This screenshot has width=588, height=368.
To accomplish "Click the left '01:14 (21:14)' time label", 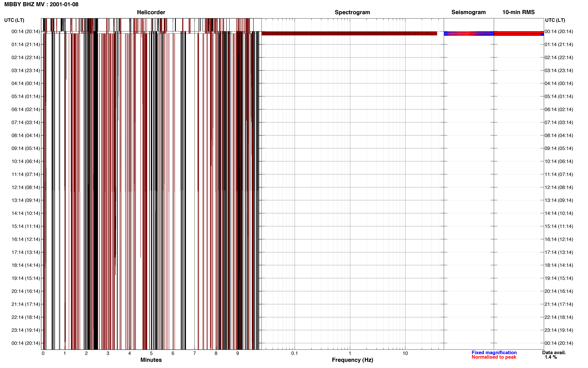I will click(26, 45).
